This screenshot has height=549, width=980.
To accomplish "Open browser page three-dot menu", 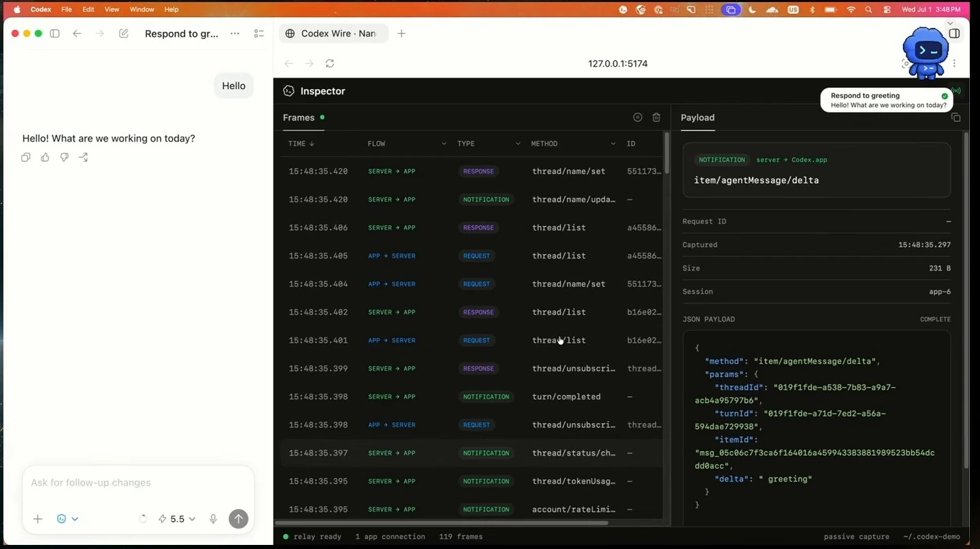I will point(955,63).
